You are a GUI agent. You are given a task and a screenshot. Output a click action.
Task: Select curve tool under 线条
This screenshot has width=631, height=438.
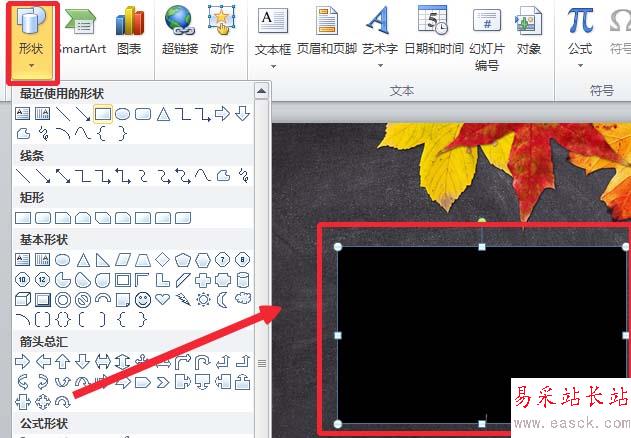(x=203, y=176)
